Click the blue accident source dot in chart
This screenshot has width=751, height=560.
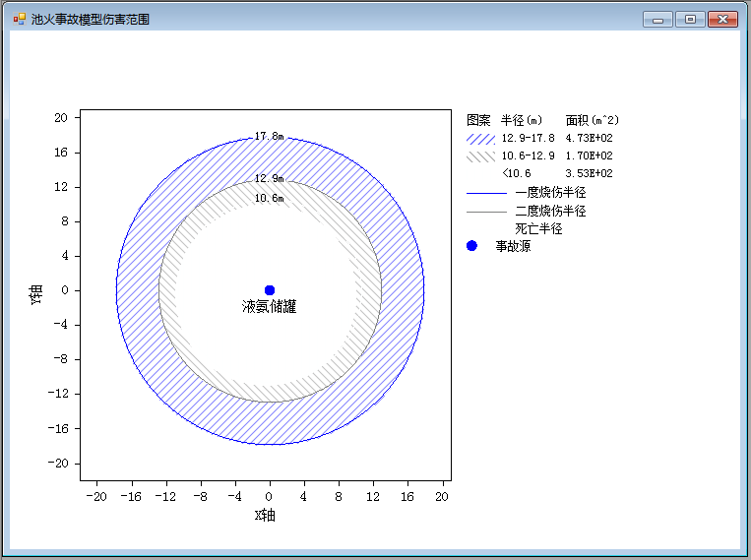click(270, 290)
